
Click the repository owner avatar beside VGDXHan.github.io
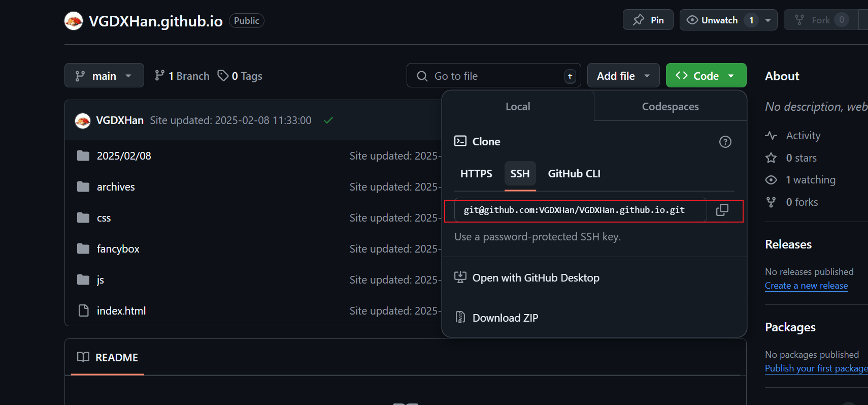click(74, 21)
